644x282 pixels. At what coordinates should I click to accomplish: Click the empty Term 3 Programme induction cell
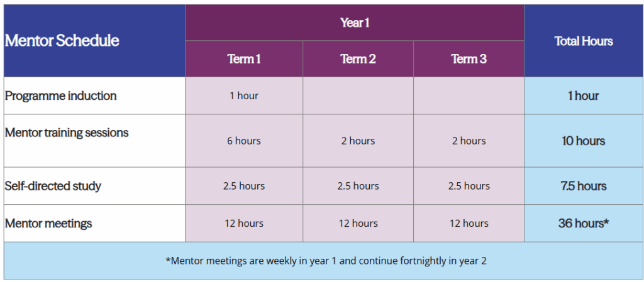469,95
